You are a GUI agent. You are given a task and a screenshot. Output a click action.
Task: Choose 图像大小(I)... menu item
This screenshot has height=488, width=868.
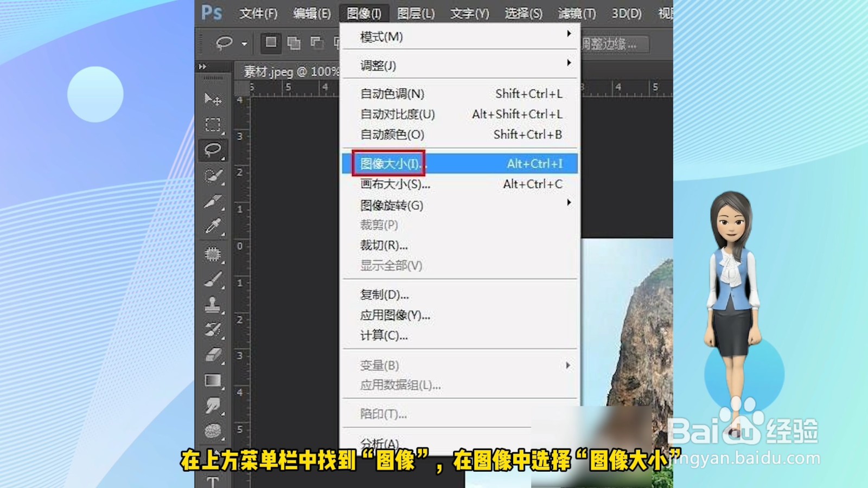(460, 164)
